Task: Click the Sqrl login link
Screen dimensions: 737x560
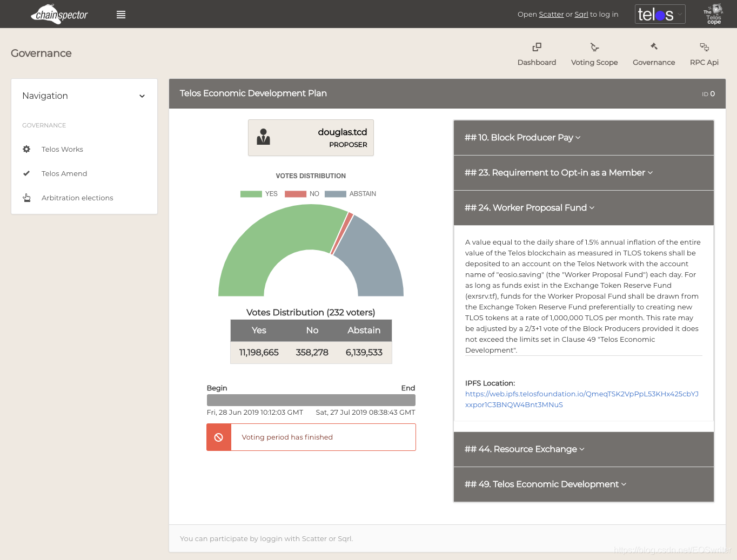Action: pyautogui.click(x=581, y=15)
